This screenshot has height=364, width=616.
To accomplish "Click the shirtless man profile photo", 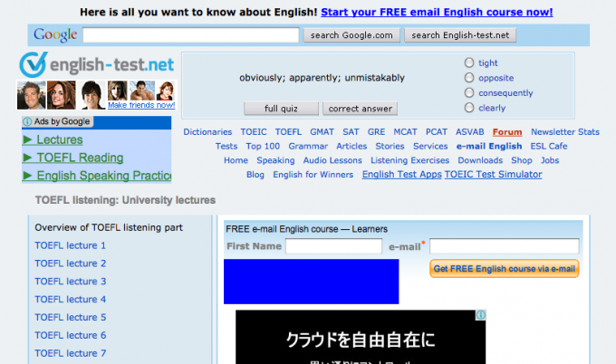I will (142, 91).
